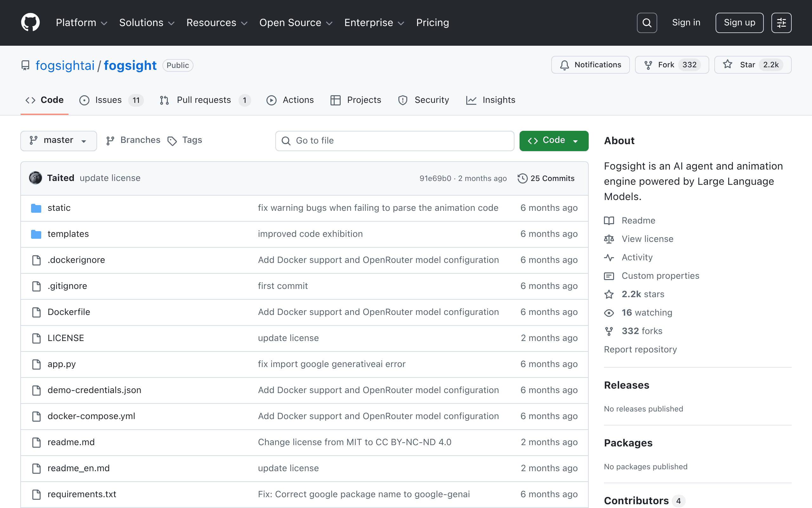Fork the repository with the Fork button
This screenshot has width=812, height=508.
tap(672, 65)
